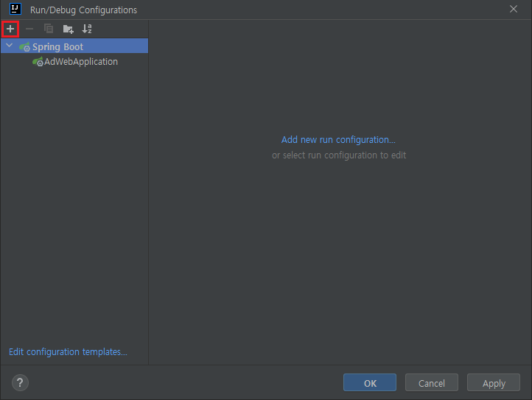Confirm with the OK button

pyautogui.click(x=370, y=383)
